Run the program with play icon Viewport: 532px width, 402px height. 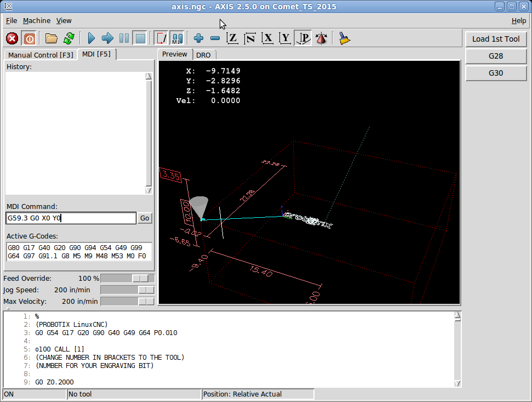(x=91, y=38)
